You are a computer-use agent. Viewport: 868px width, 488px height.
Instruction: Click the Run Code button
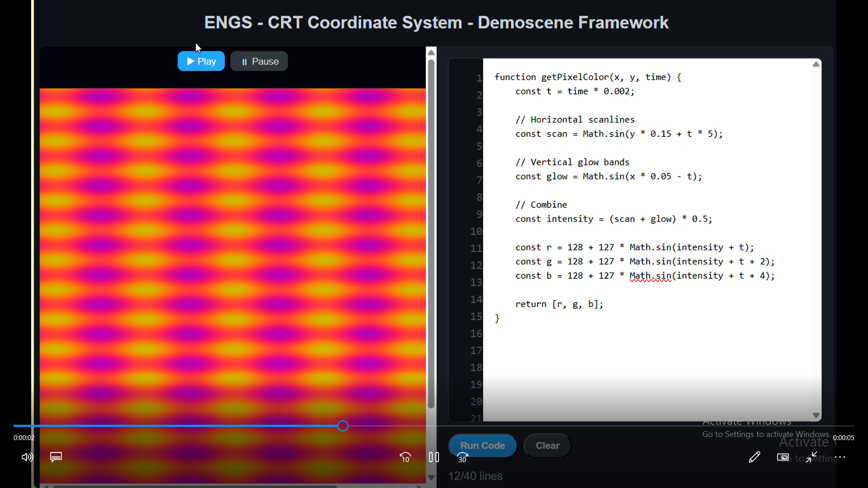(x=482, y=446)
